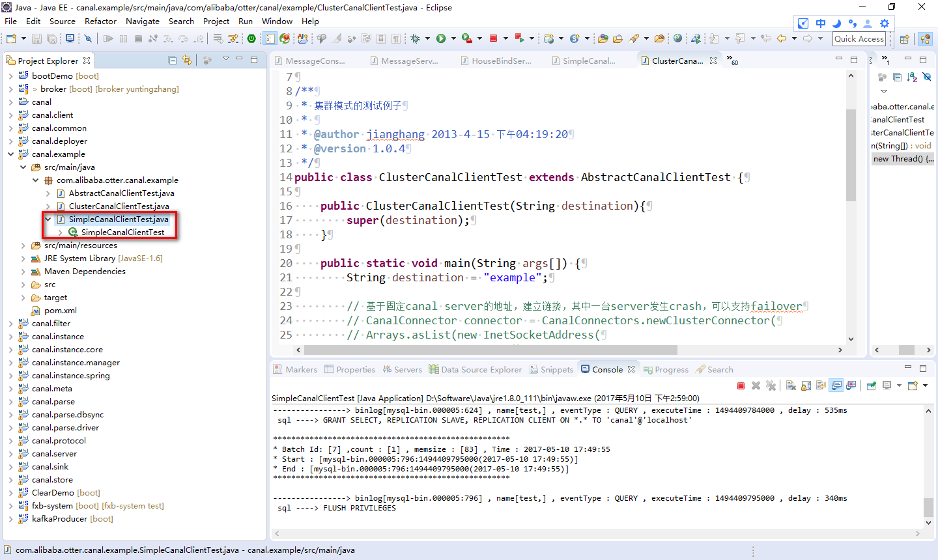Select new Thread() item in Outline
Viewport: 938px width, 560px height.
click(x=903, y=158)
